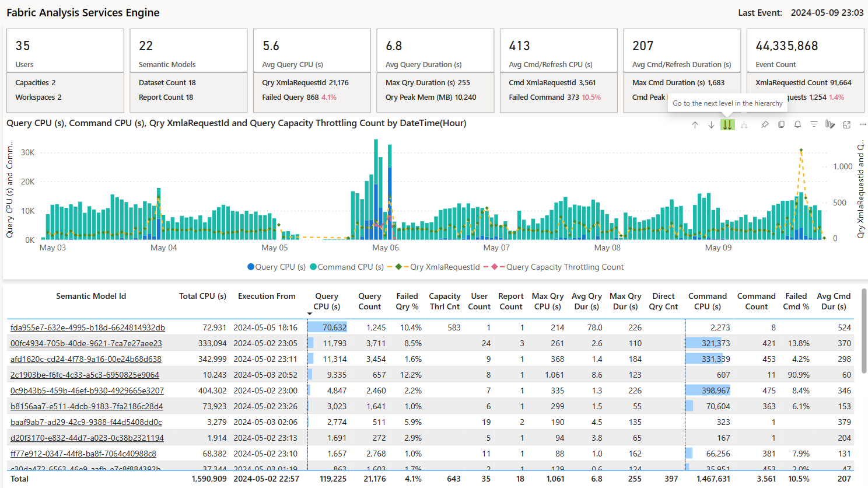Click the Personalize this visual icon
This screenshot has width=868, height=488.
pos(830,125)
